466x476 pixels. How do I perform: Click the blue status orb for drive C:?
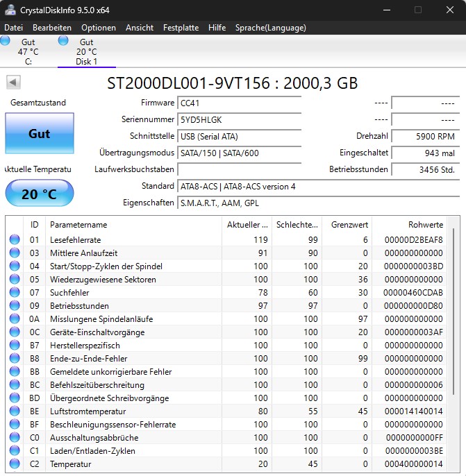(x=5, y=40)
